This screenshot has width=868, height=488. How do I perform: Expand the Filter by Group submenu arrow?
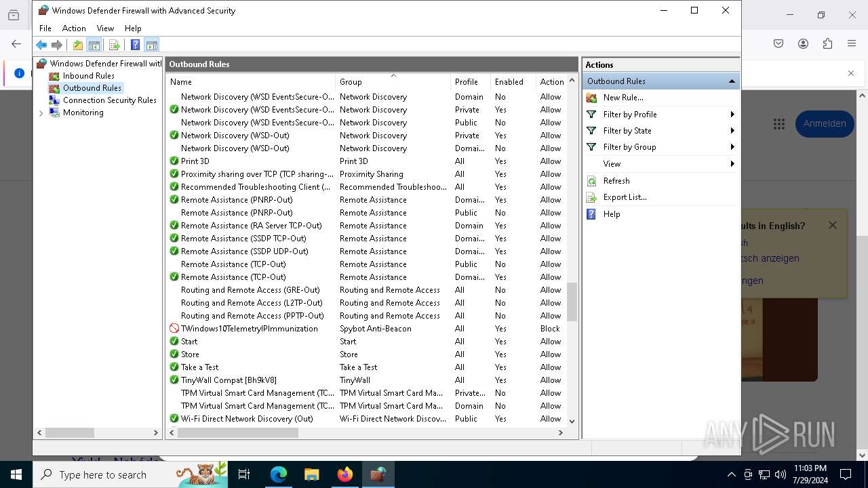click(732, 147)
